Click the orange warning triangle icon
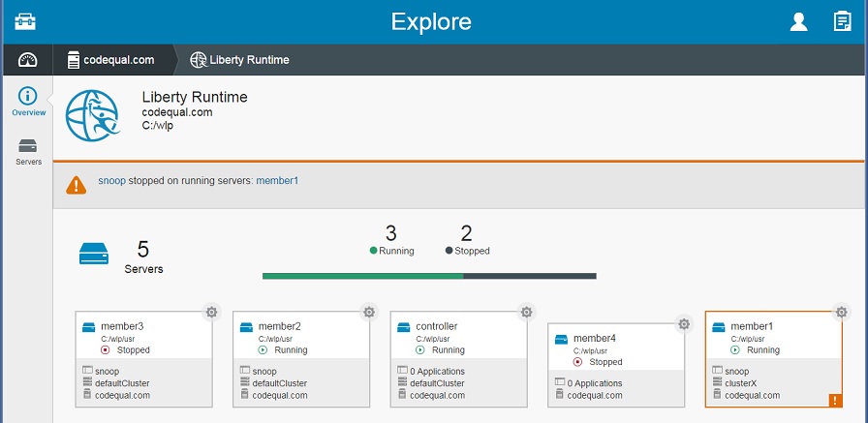This screenshot has width=868, height=423. click(77, 185)
